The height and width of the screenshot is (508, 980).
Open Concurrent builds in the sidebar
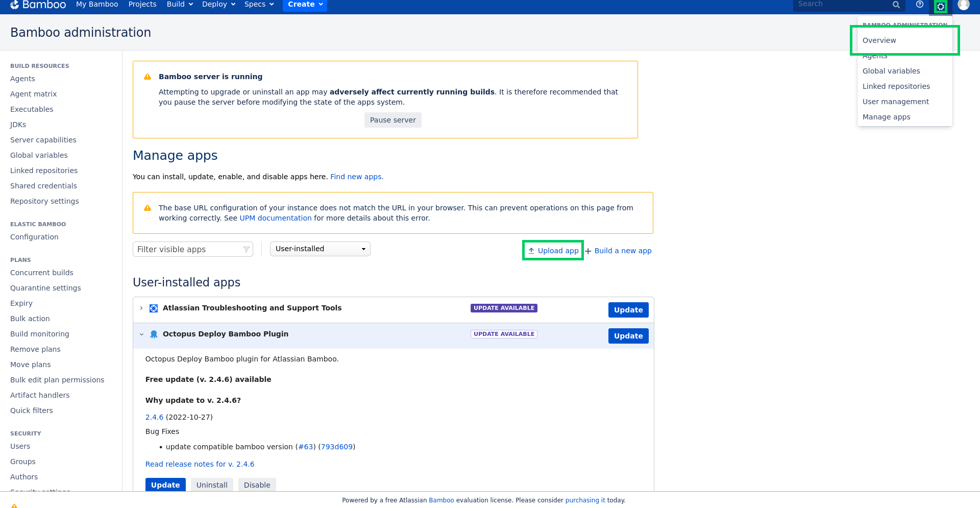(x=42, y=273)
